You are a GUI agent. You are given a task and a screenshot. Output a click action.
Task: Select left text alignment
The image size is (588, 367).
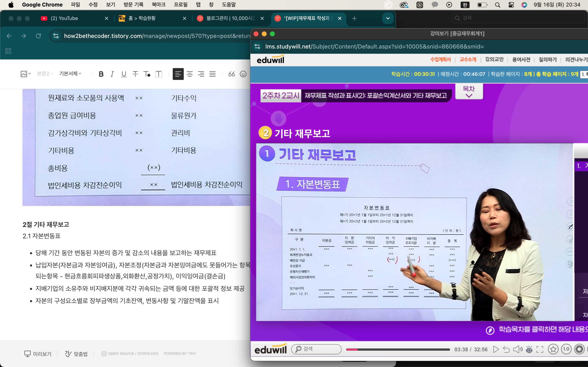click(178, 74)
